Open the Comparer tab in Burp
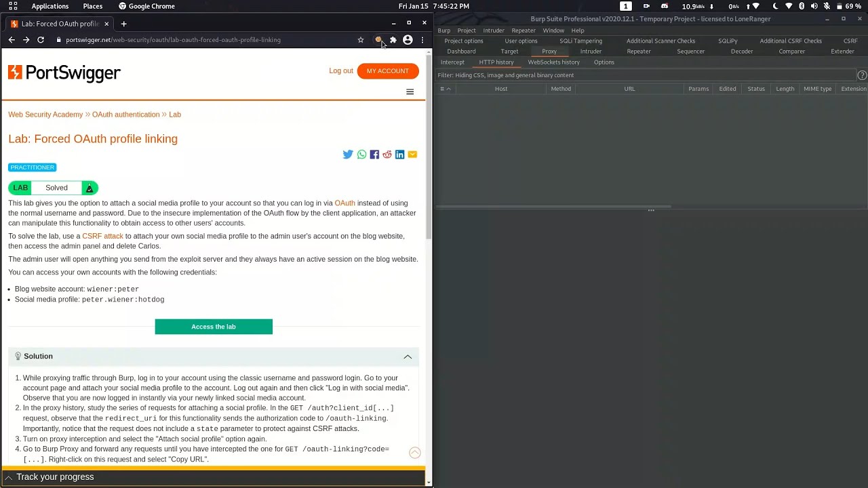Screen dimensions: 868x488 [x=792, y=52]
